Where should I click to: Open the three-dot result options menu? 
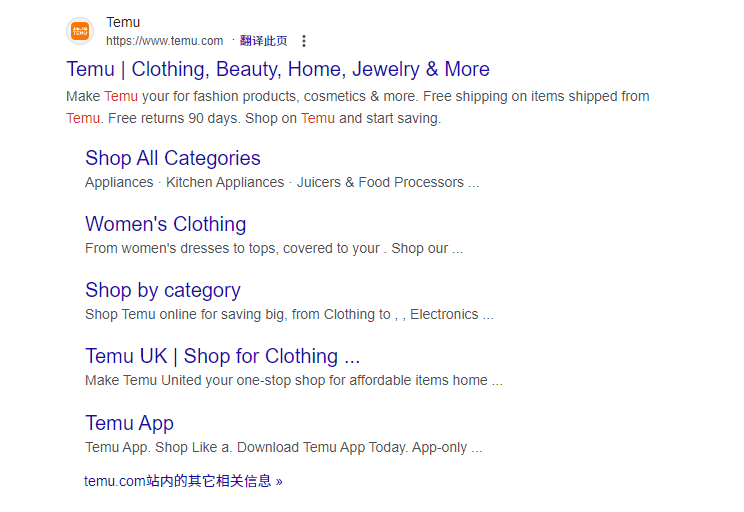(x=304, y=41)
